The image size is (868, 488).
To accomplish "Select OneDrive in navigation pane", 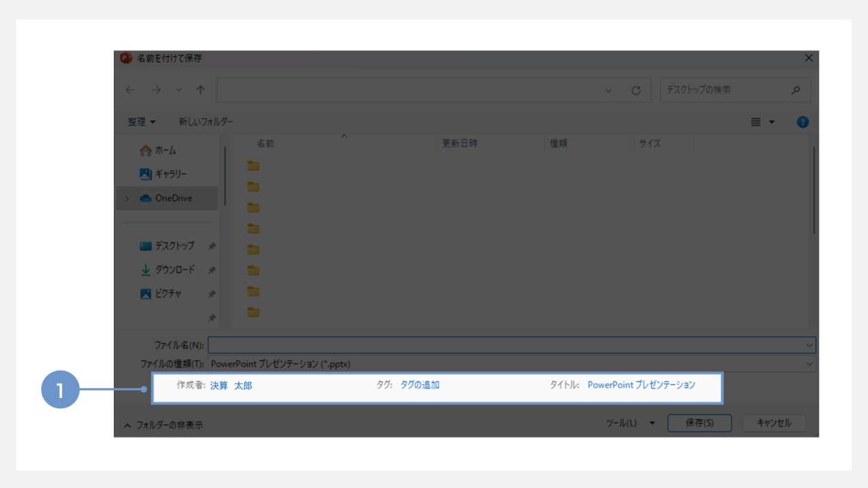I will 167,198.
